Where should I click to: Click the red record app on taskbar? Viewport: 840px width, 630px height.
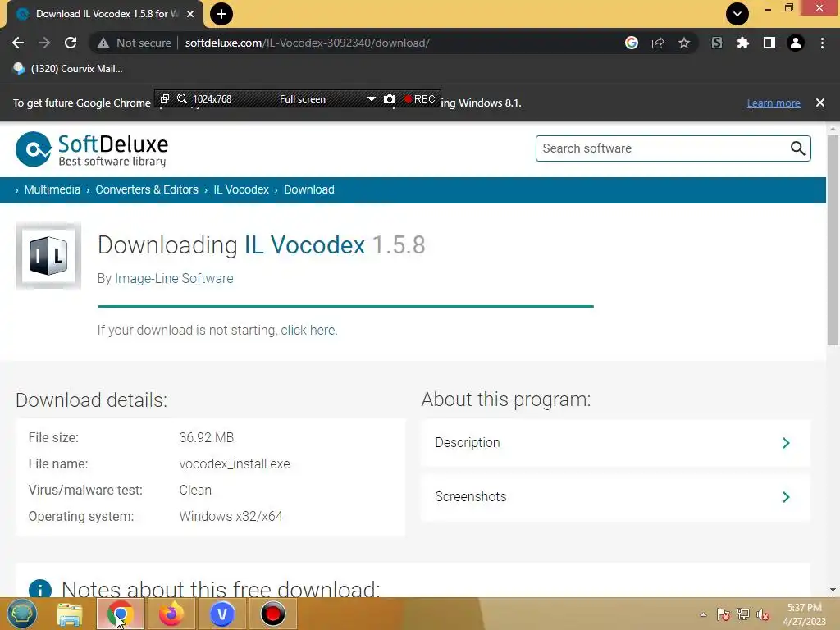(x=272, y=614)
